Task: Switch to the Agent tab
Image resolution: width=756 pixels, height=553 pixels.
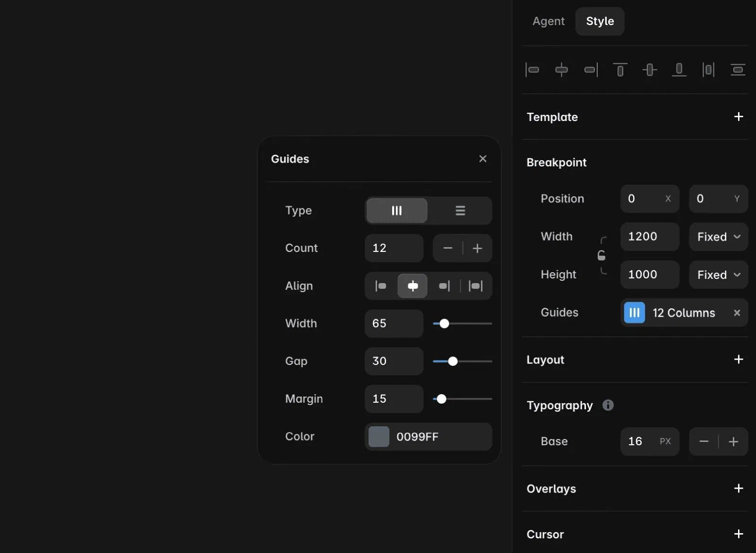Action: pyautogui.click(x=548, y=21)
